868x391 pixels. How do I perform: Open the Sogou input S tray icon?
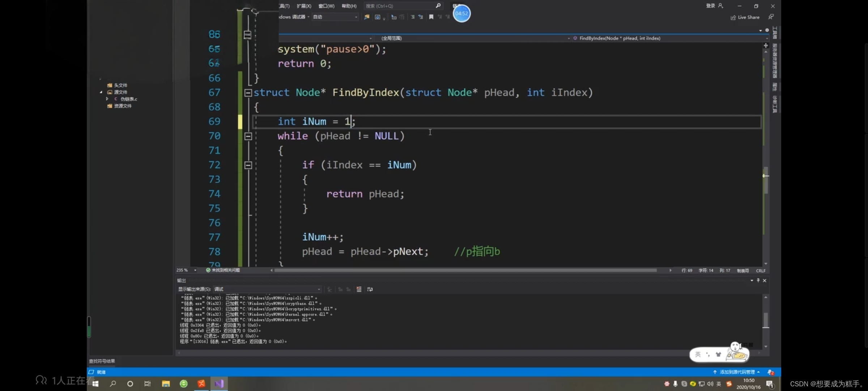click(x=729, y=384)
